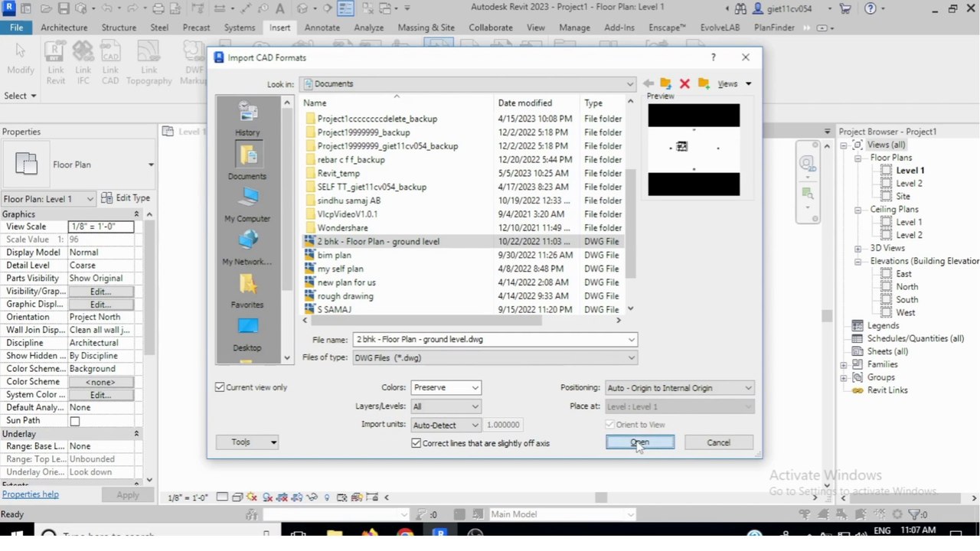
Task: Open the Colors Preserve dropdown
Action: coord(446,388)
